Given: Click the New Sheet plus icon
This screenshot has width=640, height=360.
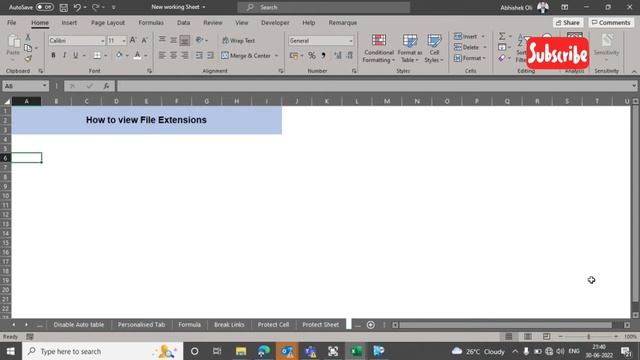Looking at the screenshot, I should tap(371, 325).
